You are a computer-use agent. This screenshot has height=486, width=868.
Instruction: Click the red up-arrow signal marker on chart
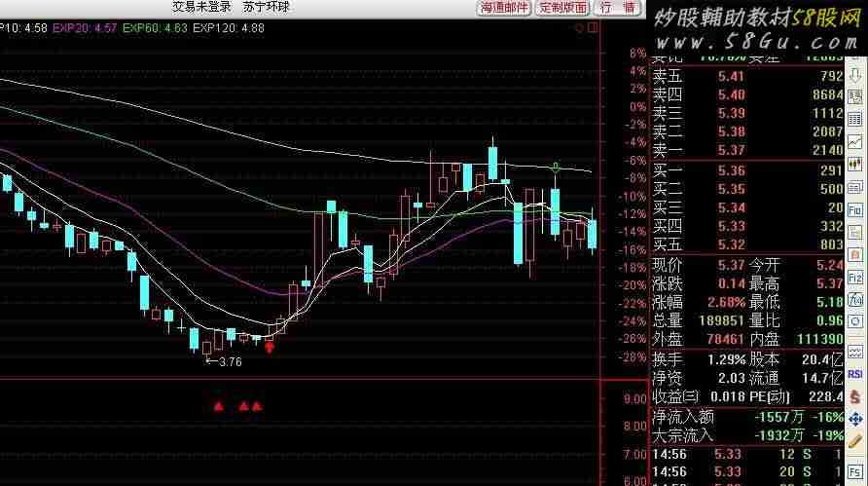click(x=270, y=348)
